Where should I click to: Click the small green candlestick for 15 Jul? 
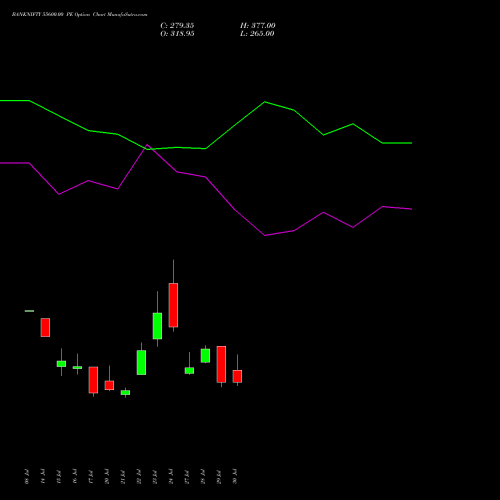point(61,364)
